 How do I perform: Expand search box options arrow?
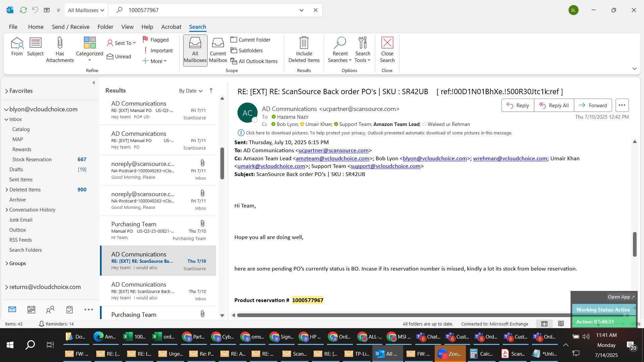[x=301, y=10]
